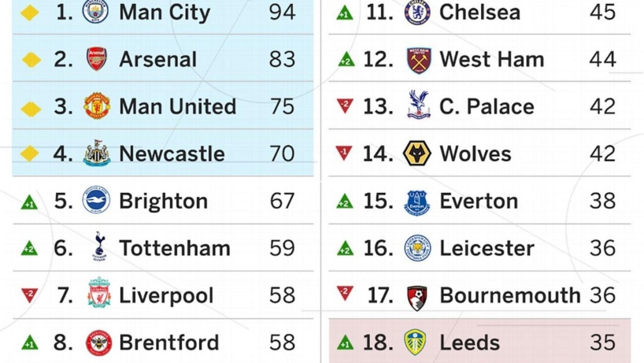
Task: Open the West Ham team name
Action: click(491, 59)
